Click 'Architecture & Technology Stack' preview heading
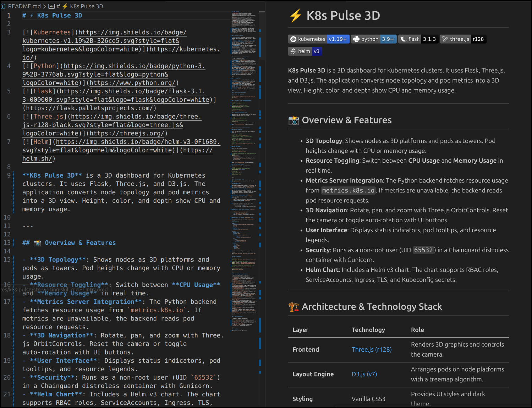Image resolution: width=532 pixels, height=408 pixels. (x=372, y=307)
